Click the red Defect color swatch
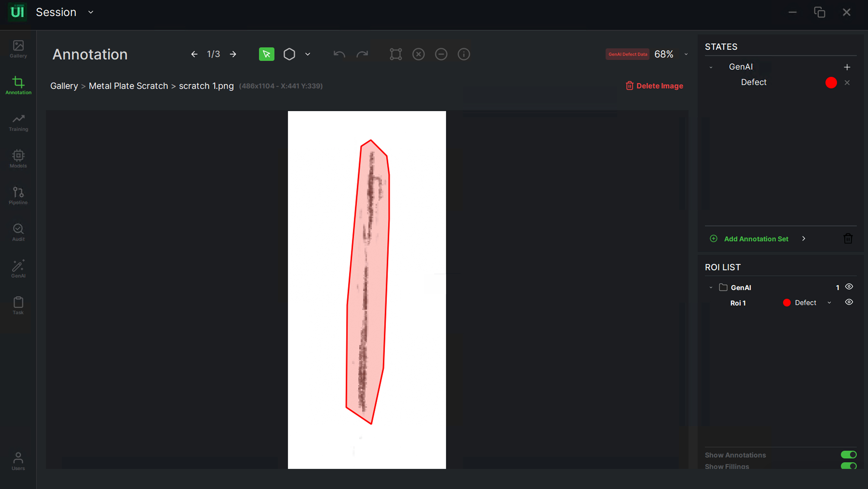The height and width of the screenshot is (489, 868). pyautogui.click(x=831, y=83)
